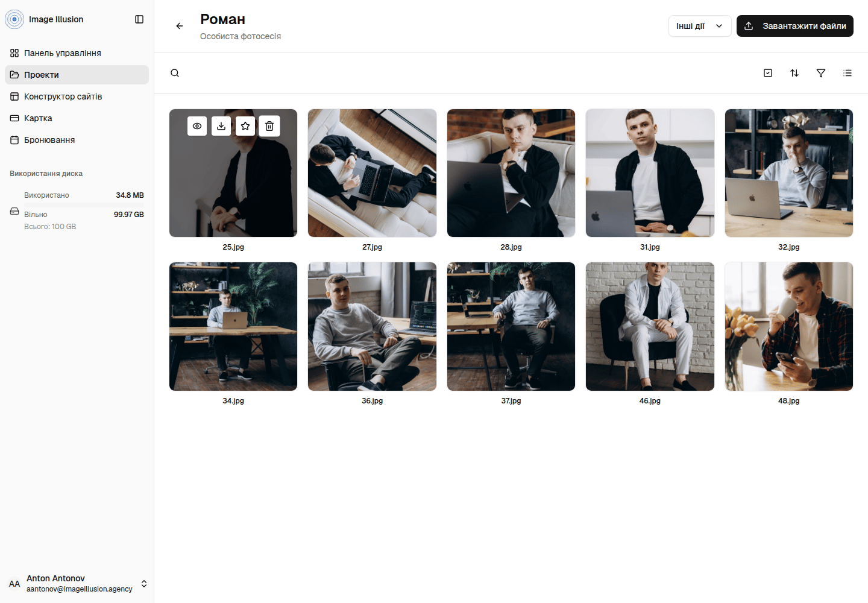Toggle favorite star on 25.jpg
The image size is (868, 603).
click(245, 126)
